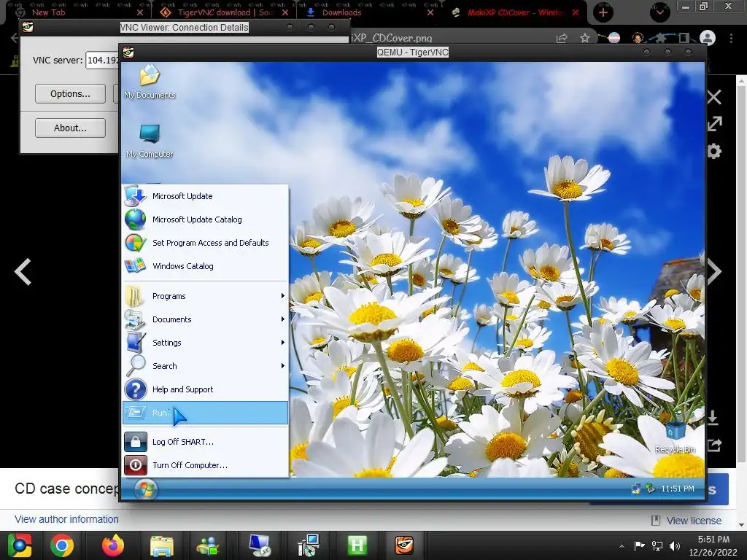Follow the View license link

[694, 521]
